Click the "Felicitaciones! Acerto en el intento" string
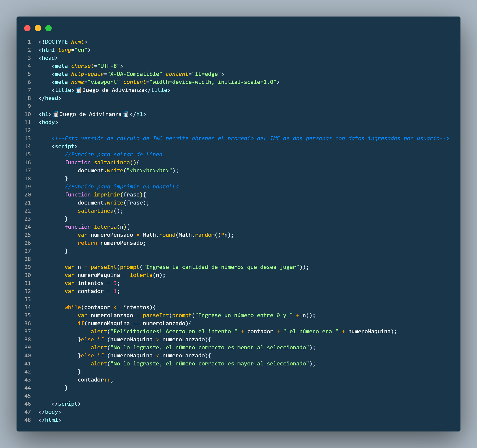Screen dimensions: 477x448 [174, 331]
